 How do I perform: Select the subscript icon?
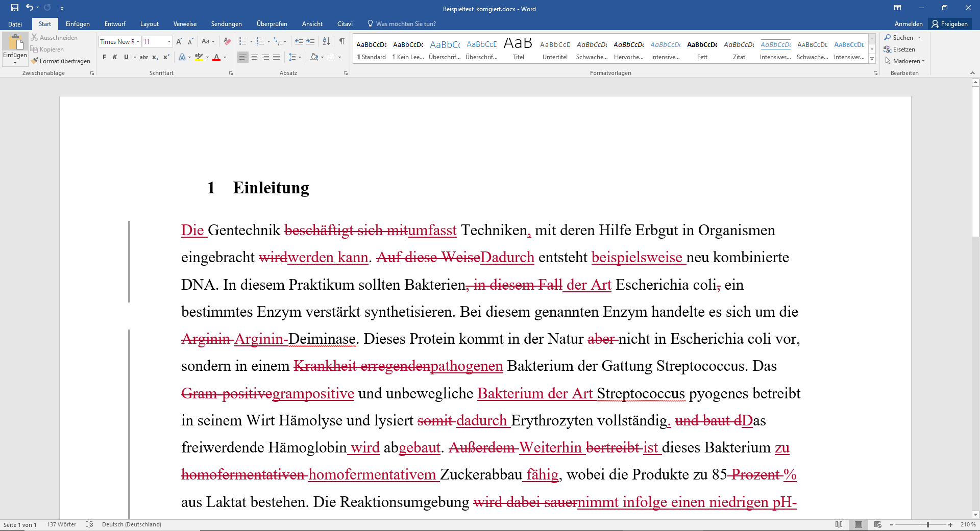pyautogui.click(x=154, y=57)
